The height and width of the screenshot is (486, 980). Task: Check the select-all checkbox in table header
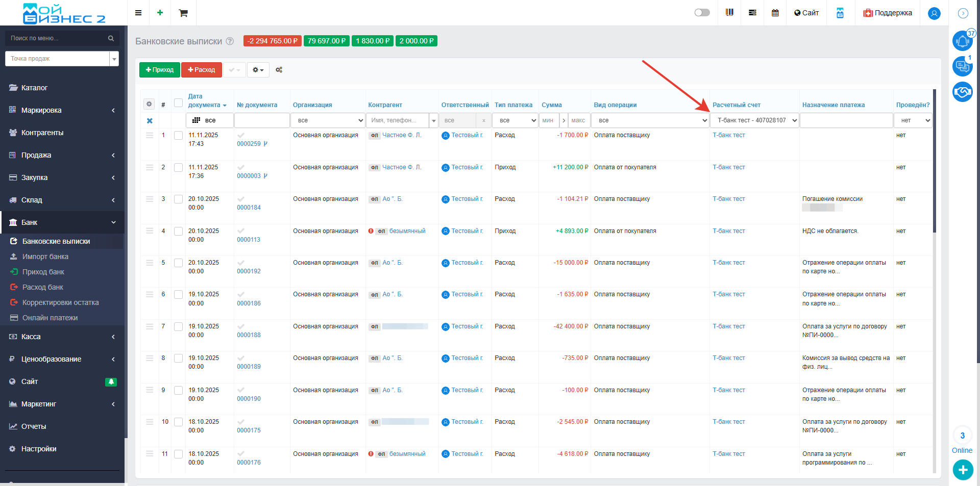point(178,103)
